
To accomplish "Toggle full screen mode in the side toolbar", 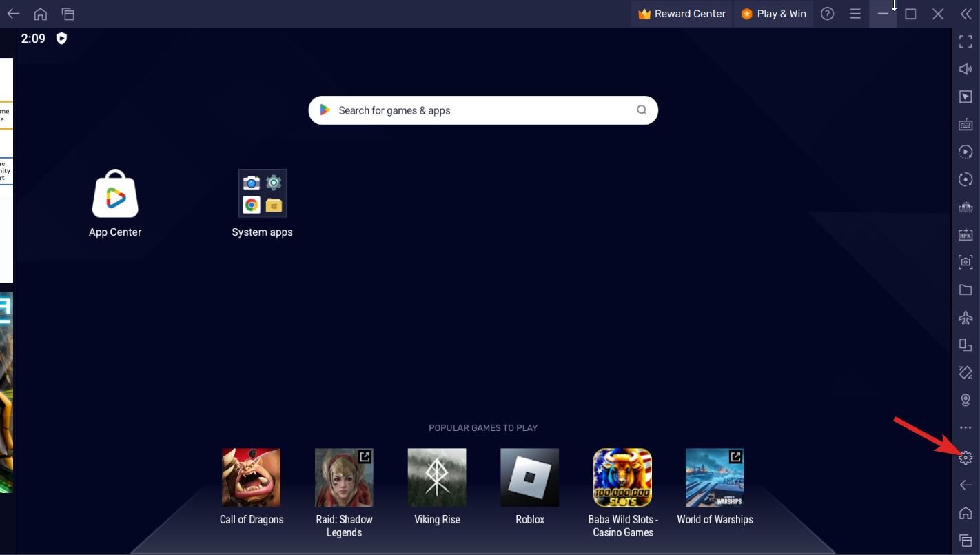I will (x=966, y=41).
